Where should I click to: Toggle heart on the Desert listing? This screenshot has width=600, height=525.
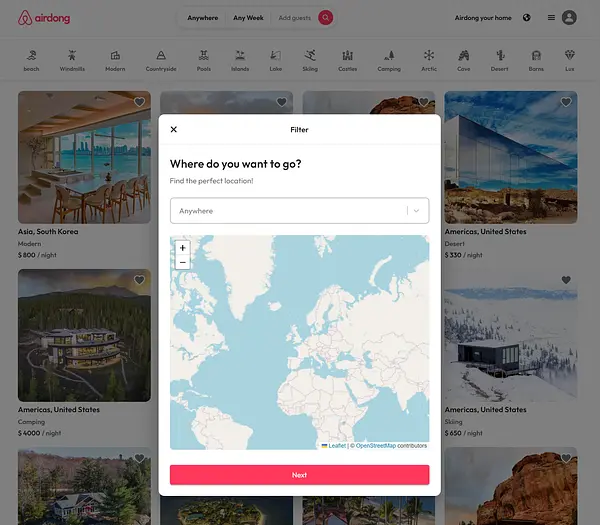tap(566, 102)
